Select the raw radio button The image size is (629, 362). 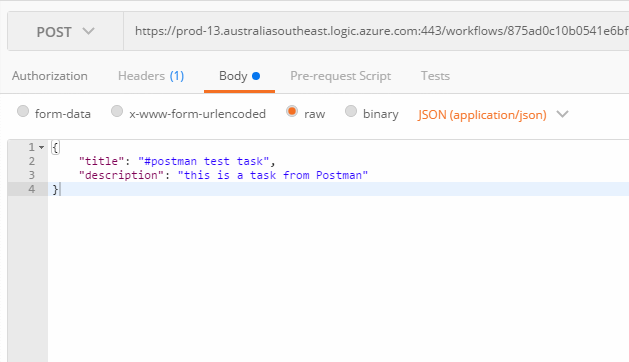click(292, 111)
